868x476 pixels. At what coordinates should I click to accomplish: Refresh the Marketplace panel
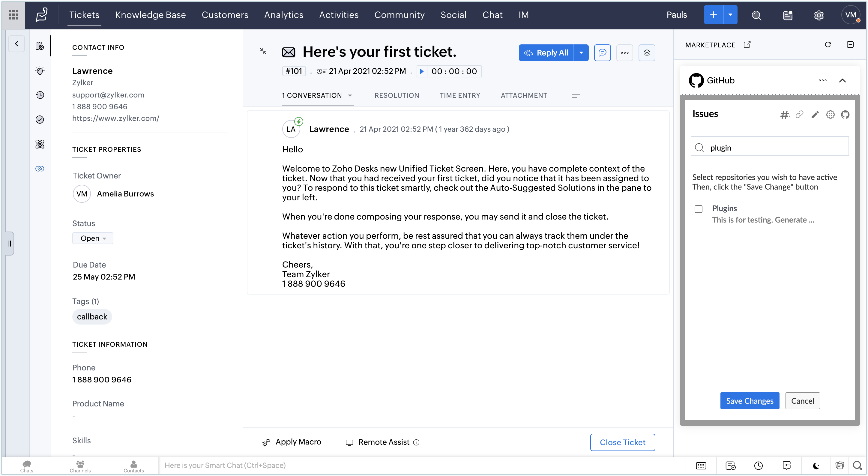pyautogui.click(x=828, y=44)
